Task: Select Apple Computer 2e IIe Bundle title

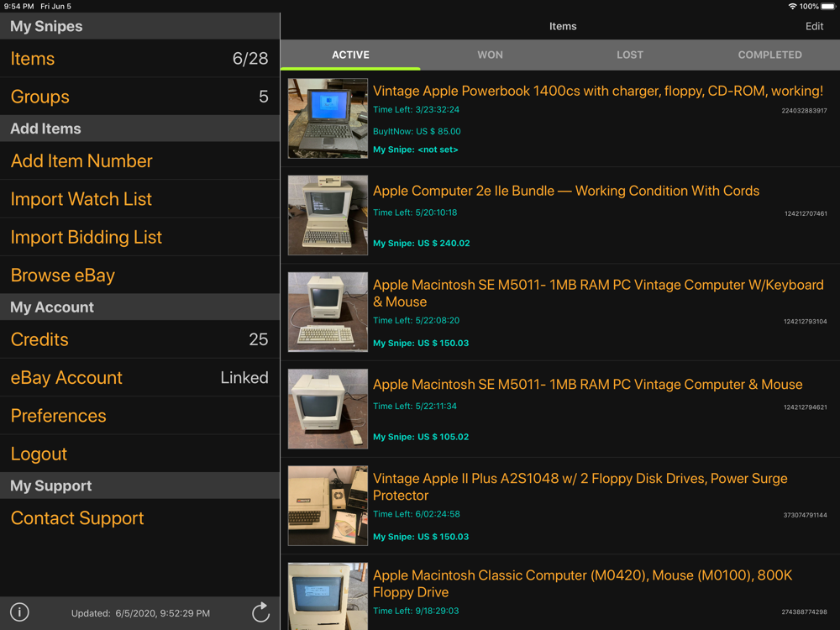Action: pyautogui.click(x=566, y=191)
